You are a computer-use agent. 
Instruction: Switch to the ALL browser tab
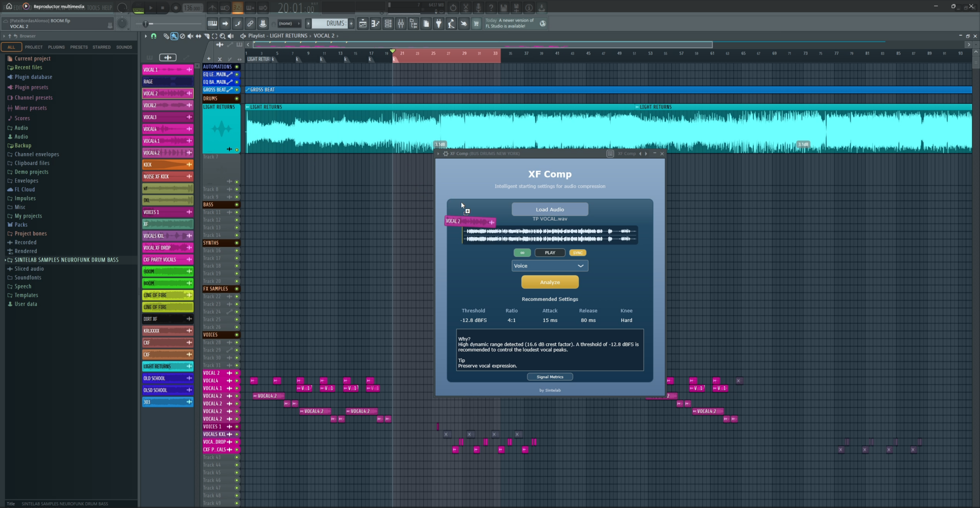click(x=11, y=47)
